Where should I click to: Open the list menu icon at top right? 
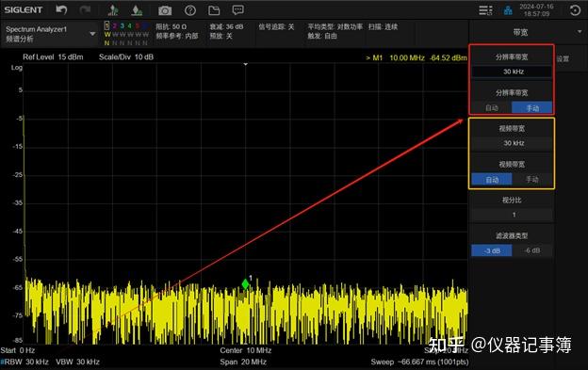click(485, 10)
